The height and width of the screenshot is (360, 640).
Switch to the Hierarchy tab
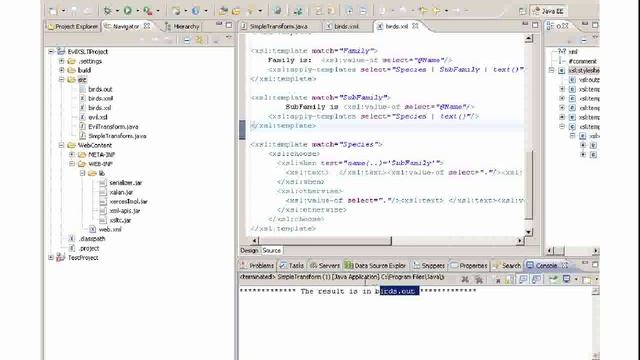[182, 27]
